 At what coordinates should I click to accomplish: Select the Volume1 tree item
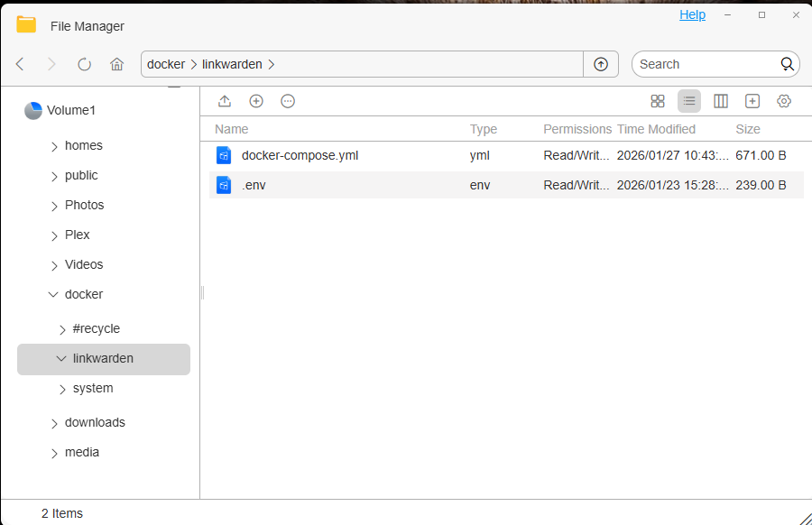(71, 110)
